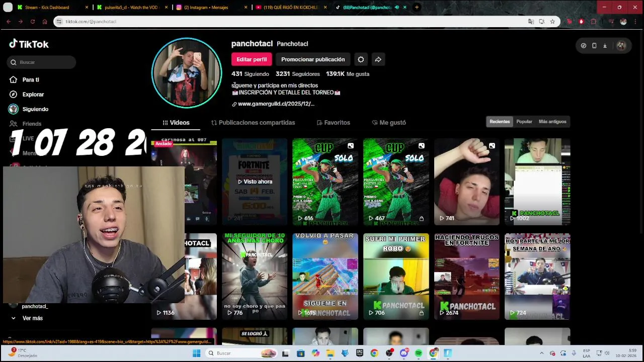Open Siguiendo in the sidebar
The image size is (644, 362).
tap(29, 109)
